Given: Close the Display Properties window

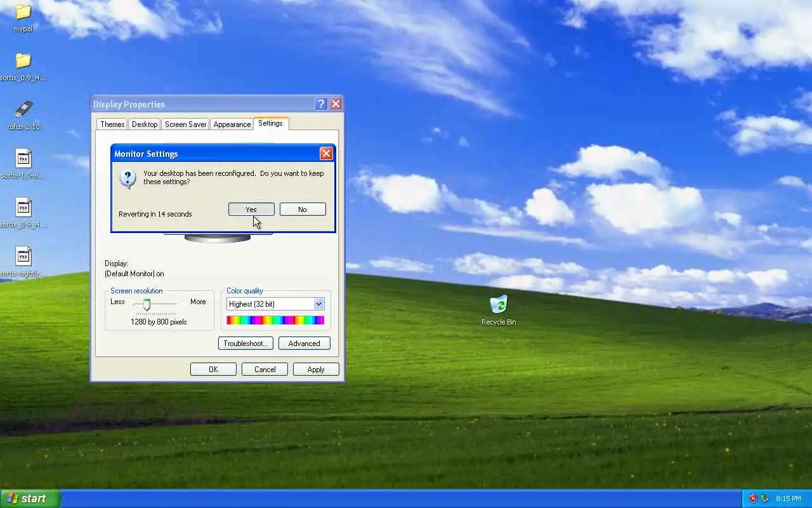Looking at the screenshot, I should tap(336, 104).
